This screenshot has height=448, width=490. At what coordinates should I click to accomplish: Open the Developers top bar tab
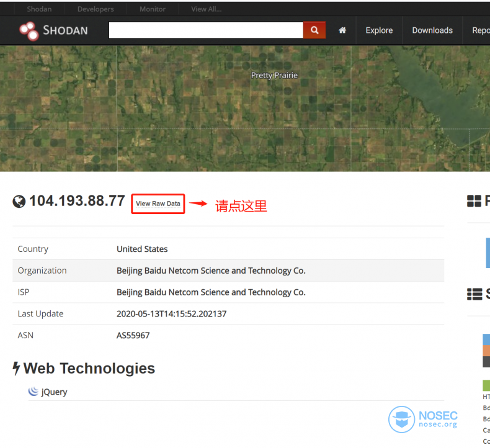click(96, 9)
